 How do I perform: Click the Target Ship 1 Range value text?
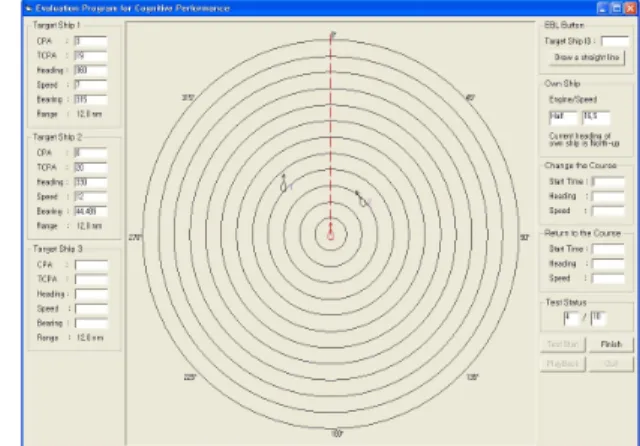coord(89,114)
